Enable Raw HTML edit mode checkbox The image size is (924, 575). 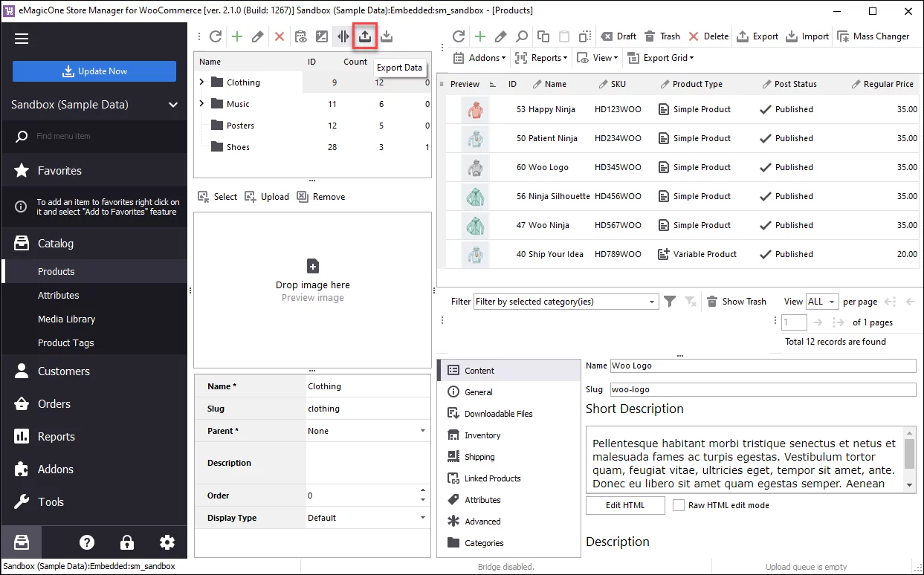(678, 505)
